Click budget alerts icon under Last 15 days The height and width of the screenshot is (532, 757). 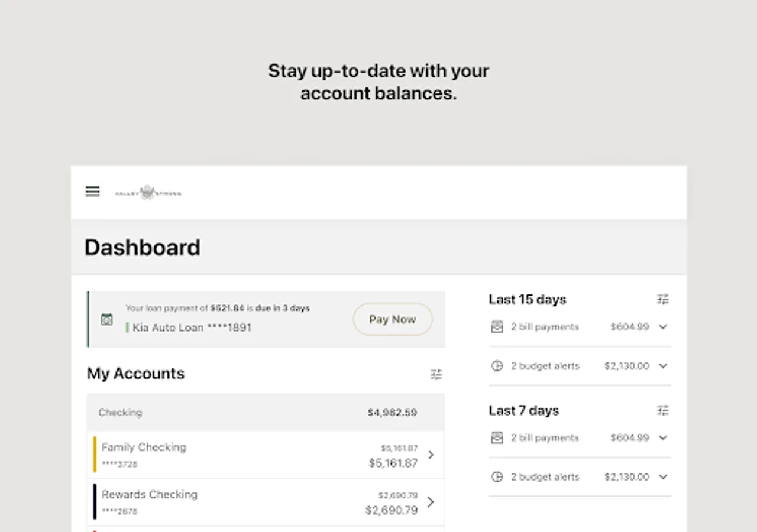tap(497, 366)
